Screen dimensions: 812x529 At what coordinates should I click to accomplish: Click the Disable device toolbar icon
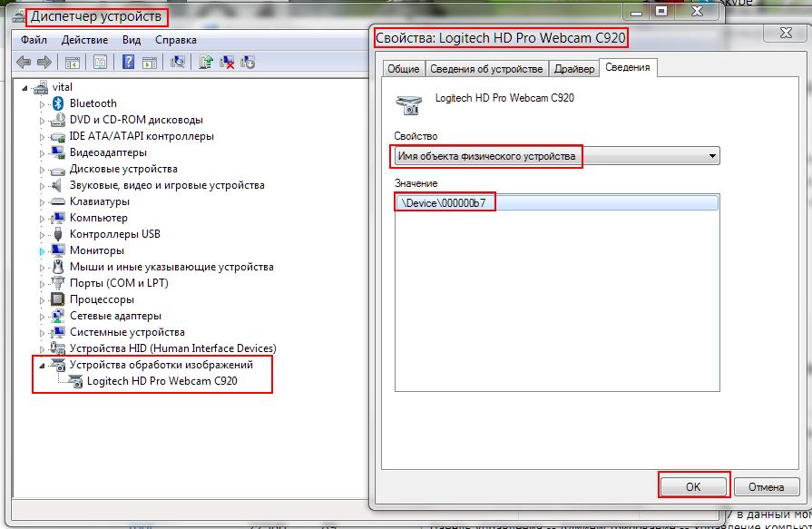248,63
